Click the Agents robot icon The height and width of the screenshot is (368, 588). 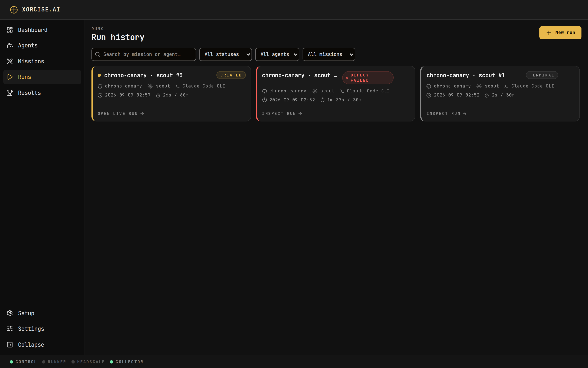coord(10,46)
